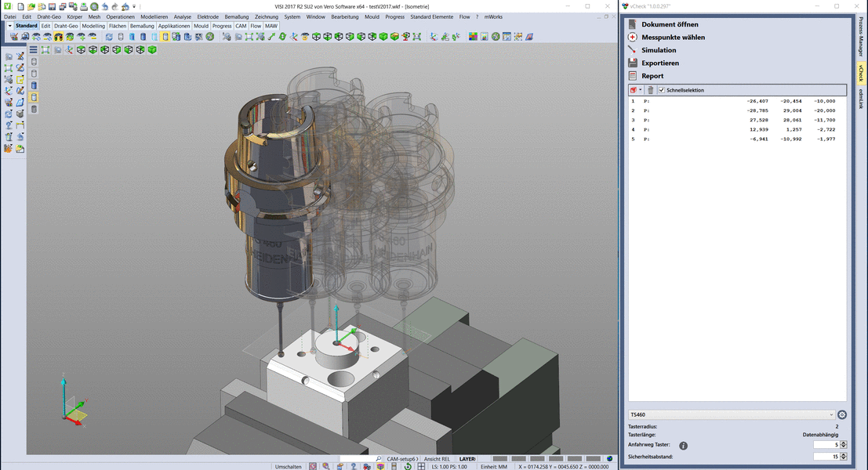Click the colour palette grid icon in the toolbar

click(473, 37)
